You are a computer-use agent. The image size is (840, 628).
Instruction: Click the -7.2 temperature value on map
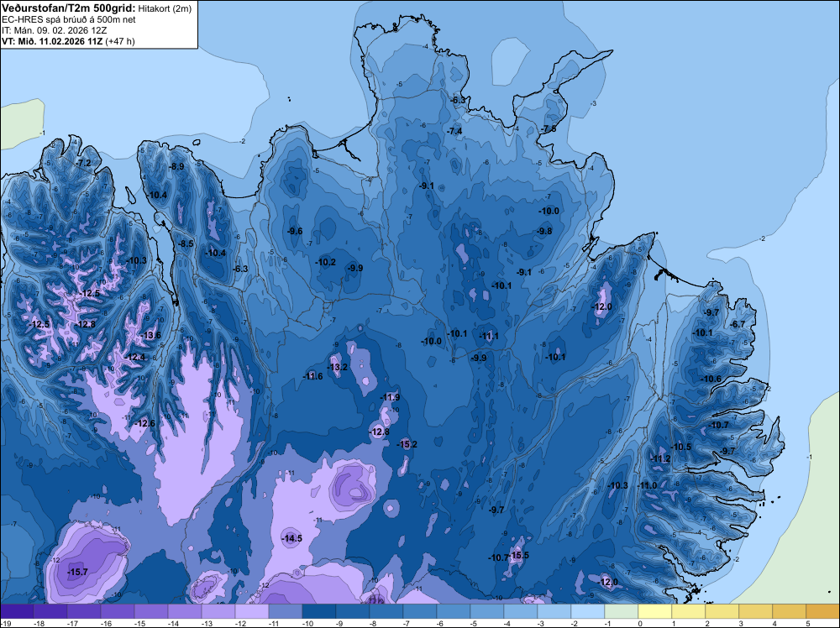pyautogui.click(x=83, y=163)
